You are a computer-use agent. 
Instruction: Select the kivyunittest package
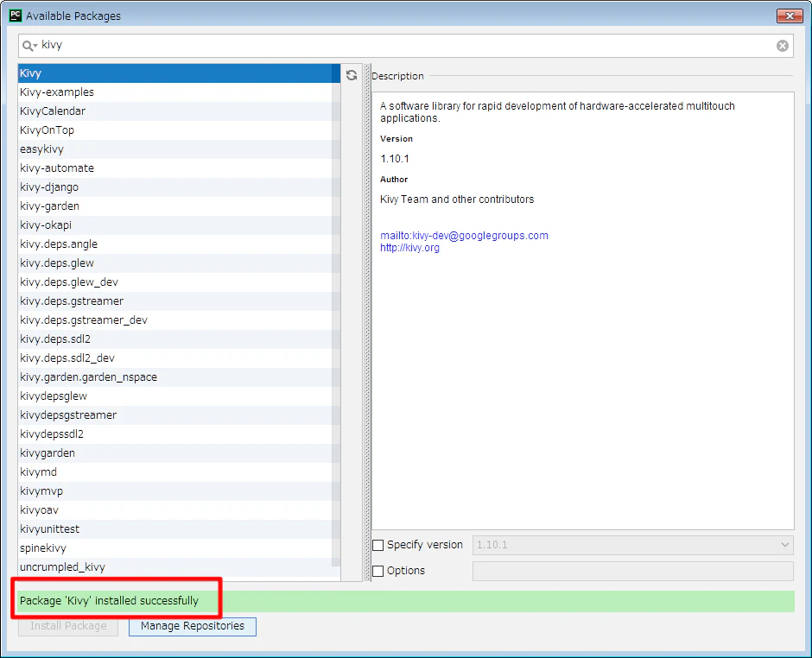pyautogui.click(x=179, y=529)
